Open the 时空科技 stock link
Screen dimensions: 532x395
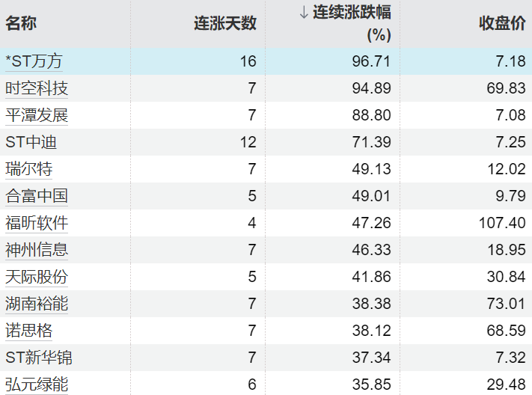pyautogui.click(x=37, y=88)
